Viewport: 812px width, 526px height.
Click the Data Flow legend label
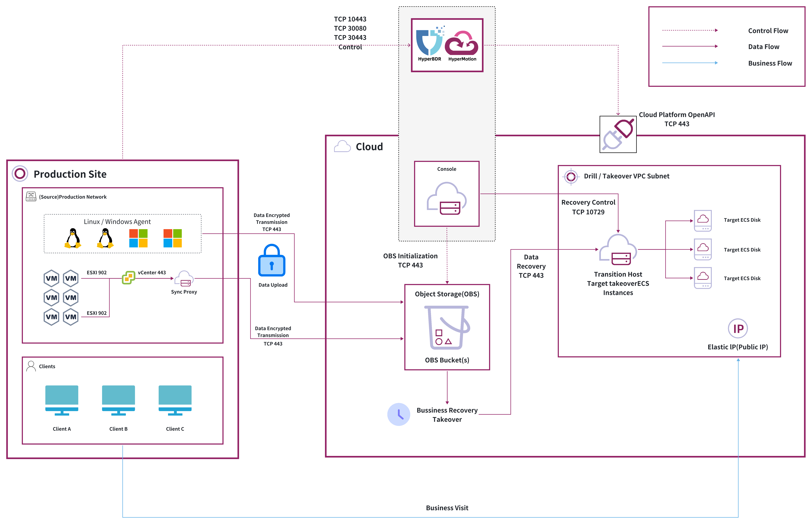point(764,47)
